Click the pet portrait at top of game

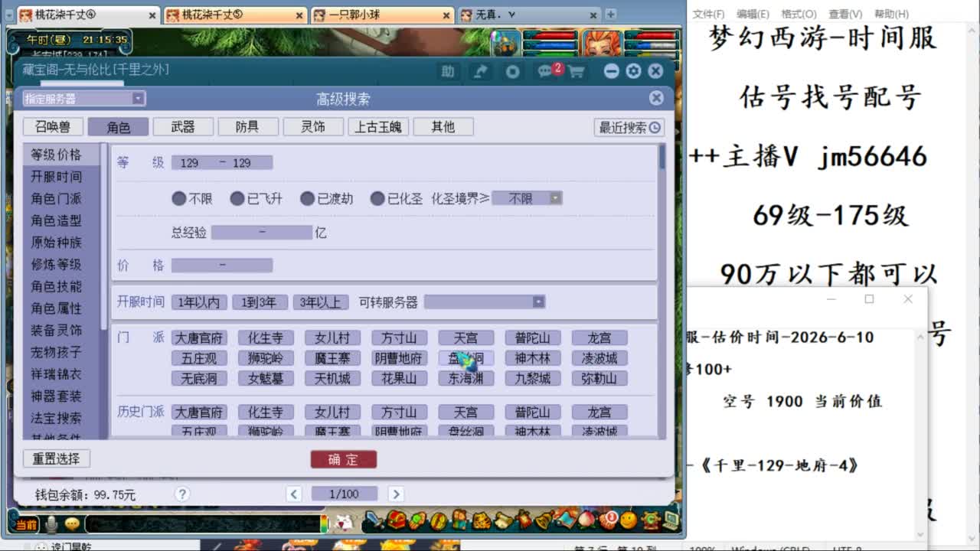click(505, 44)
